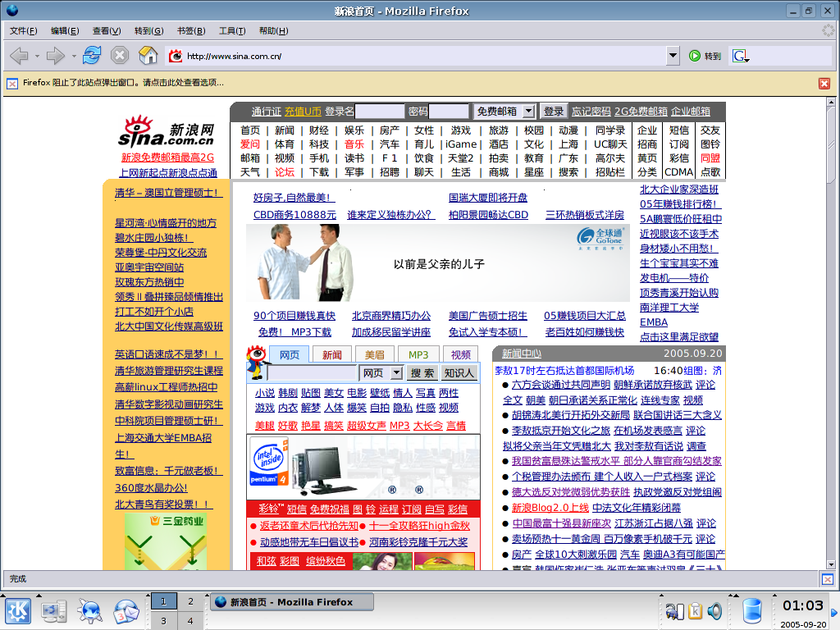The image size is (840, 630).
Task: Click the Sina web search text box
Action: click(313, 373)
